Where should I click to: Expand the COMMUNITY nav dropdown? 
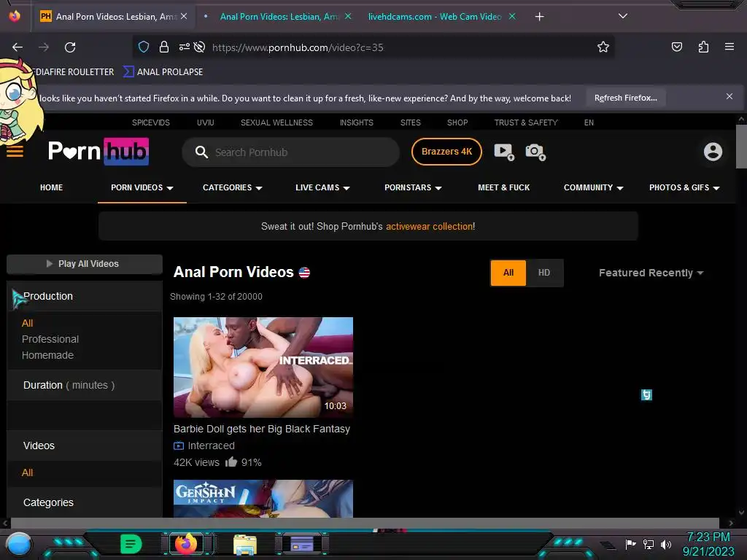(593, 187)
